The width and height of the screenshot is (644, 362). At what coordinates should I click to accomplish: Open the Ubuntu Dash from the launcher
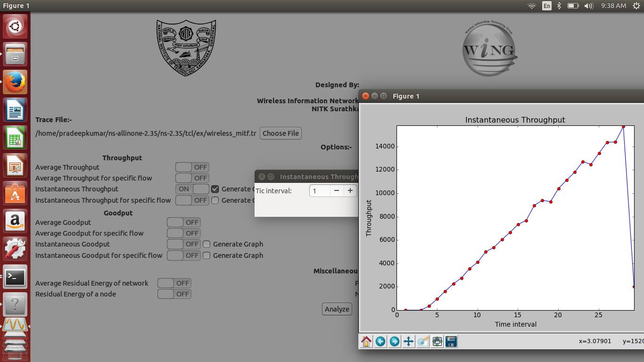coord(15,26)
